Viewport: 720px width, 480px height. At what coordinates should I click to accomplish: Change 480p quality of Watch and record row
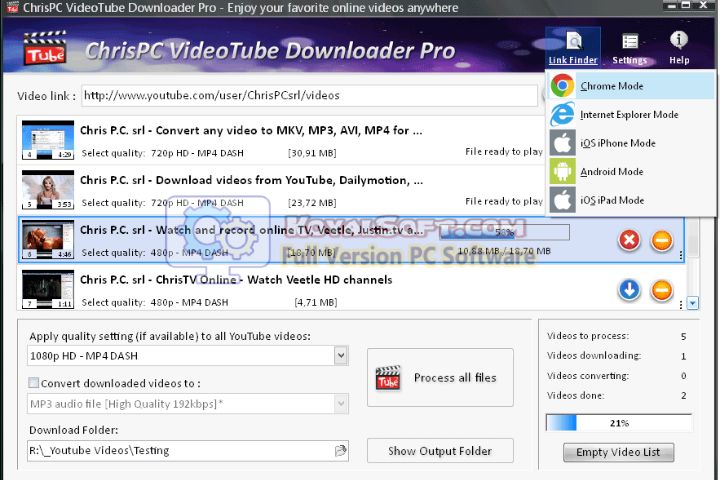tap(190, 253)
